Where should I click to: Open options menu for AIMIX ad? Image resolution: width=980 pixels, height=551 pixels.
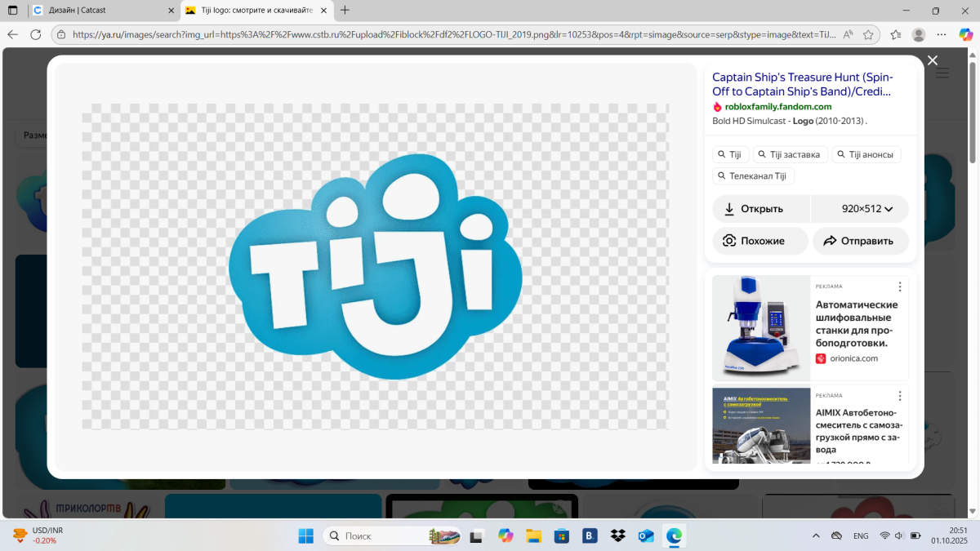(900, 396)
